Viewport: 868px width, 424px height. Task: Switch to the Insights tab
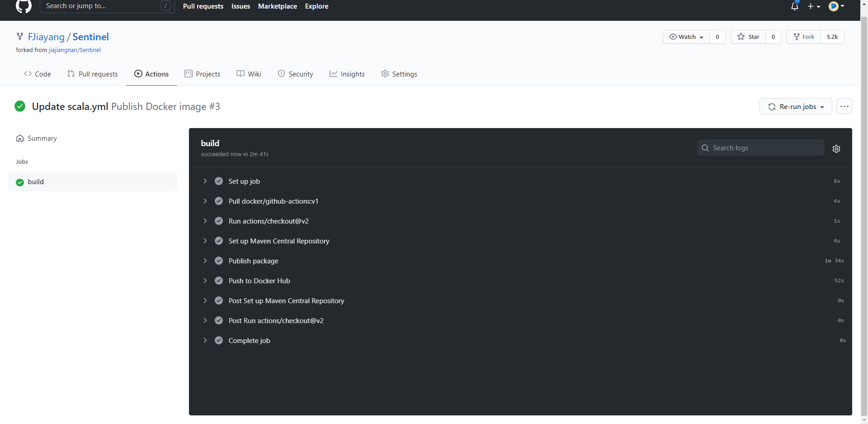pos(347,74)
